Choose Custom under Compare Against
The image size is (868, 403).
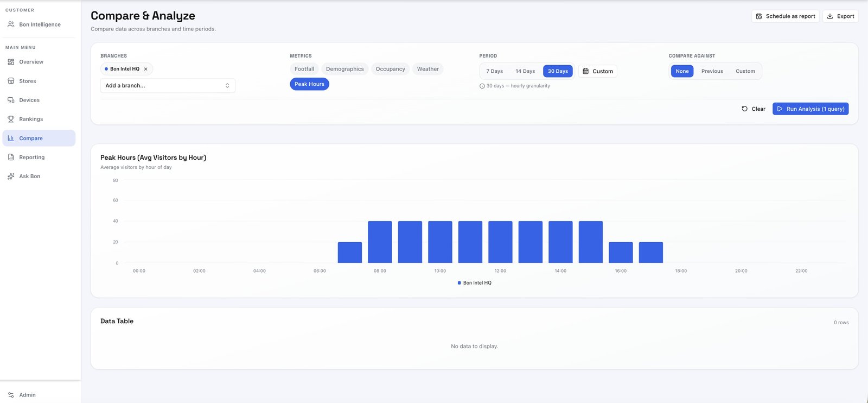click(x=745, y=71)
